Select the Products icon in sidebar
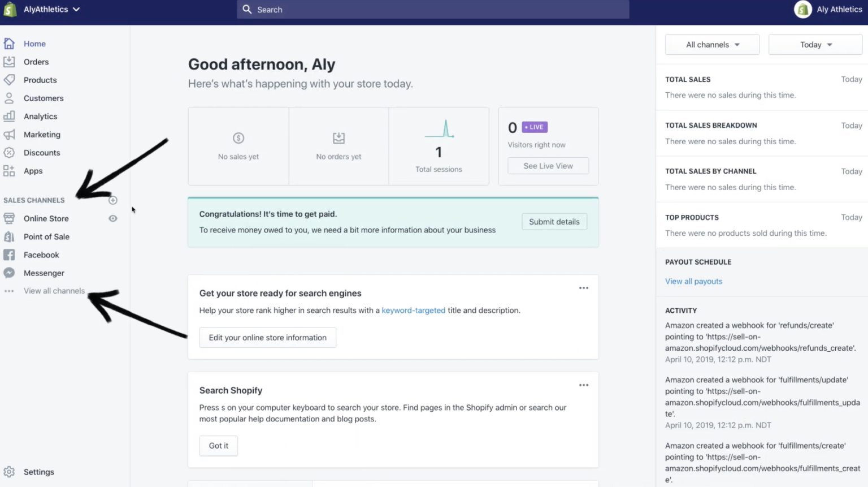The image size is (868, 487). pyautogui.click(x=9, y=80)
